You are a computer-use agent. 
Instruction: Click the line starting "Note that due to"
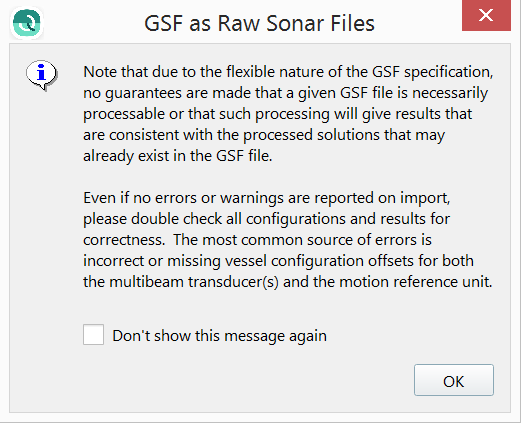(x=288, y=72)
